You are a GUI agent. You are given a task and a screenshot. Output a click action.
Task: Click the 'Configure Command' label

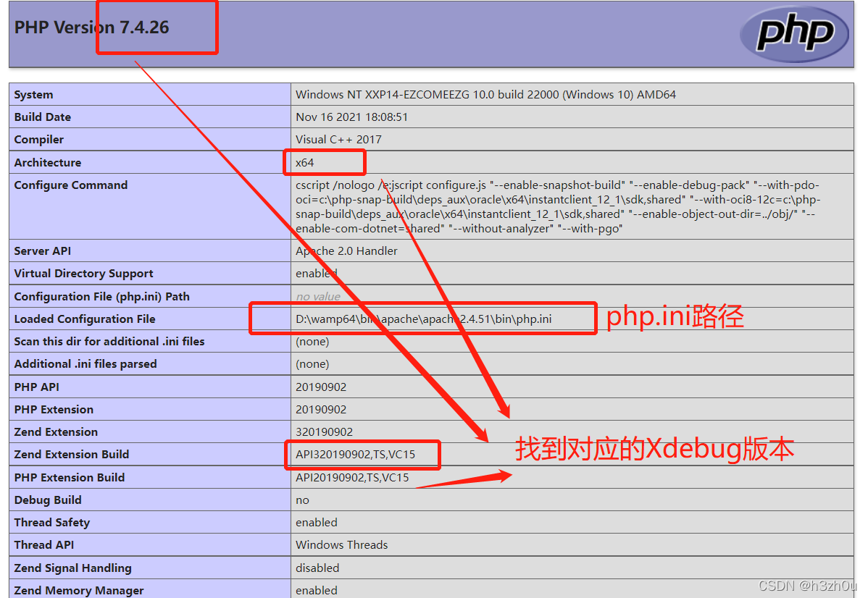71,185
